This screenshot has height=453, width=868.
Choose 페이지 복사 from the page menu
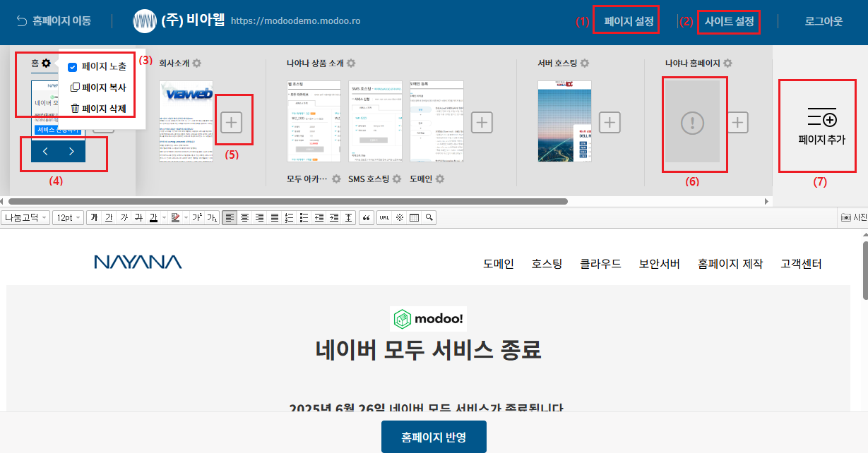click(x=98, y=87)
